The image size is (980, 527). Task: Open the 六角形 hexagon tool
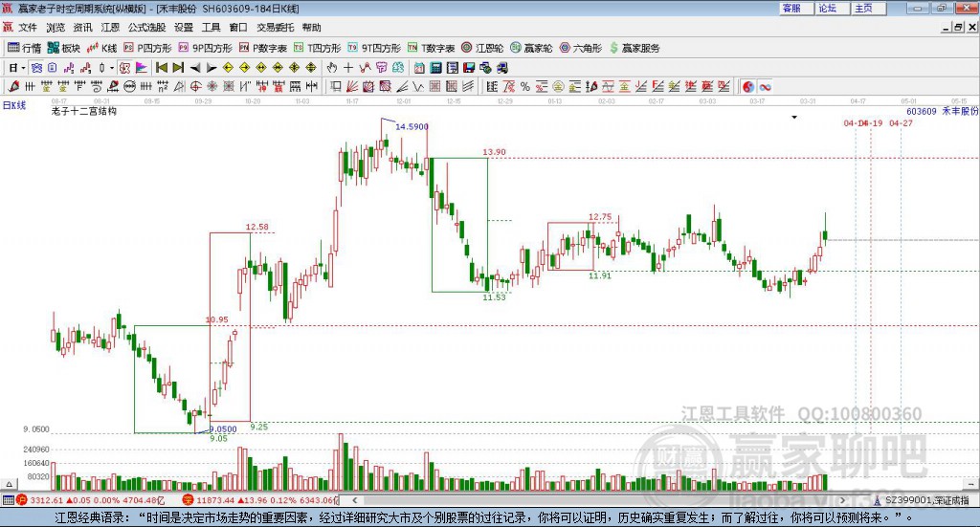point(581,48)
